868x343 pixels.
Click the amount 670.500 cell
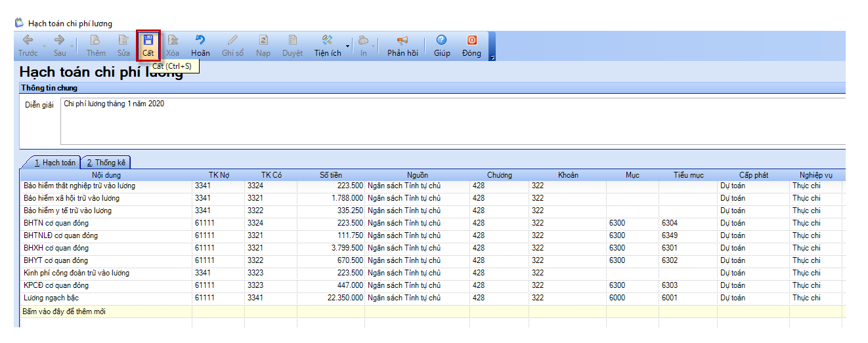331,260
